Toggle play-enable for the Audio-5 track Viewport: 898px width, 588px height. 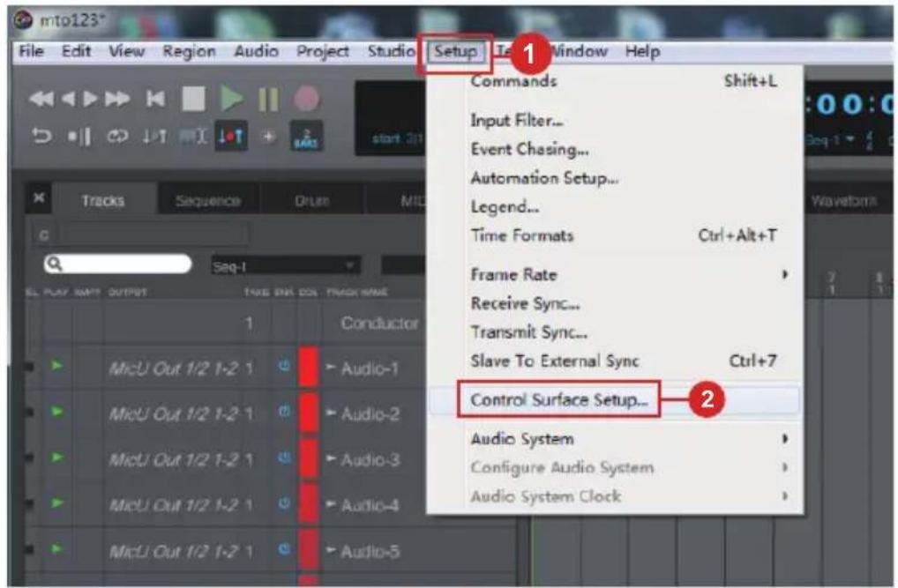pos(56,548)
